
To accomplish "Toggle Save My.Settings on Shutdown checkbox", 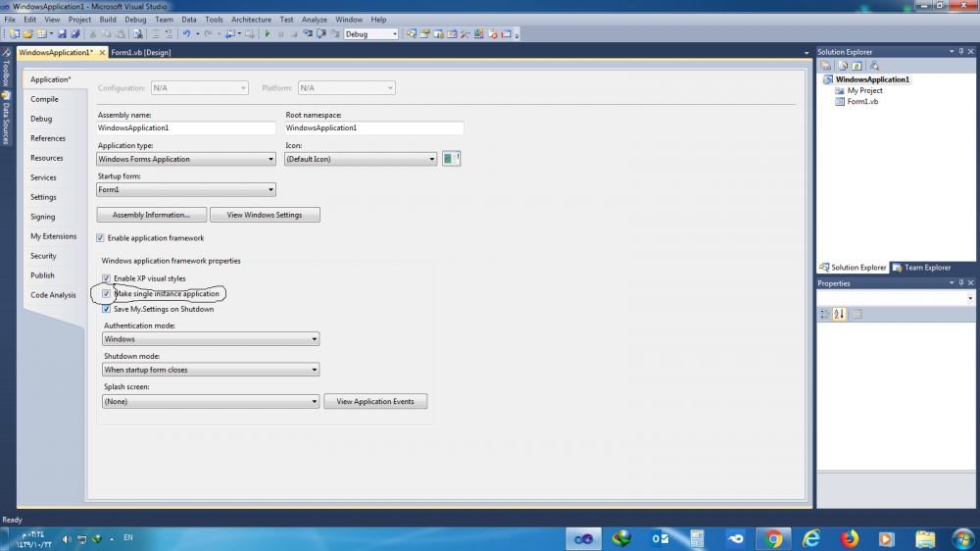I will click(x=106, y=309).
